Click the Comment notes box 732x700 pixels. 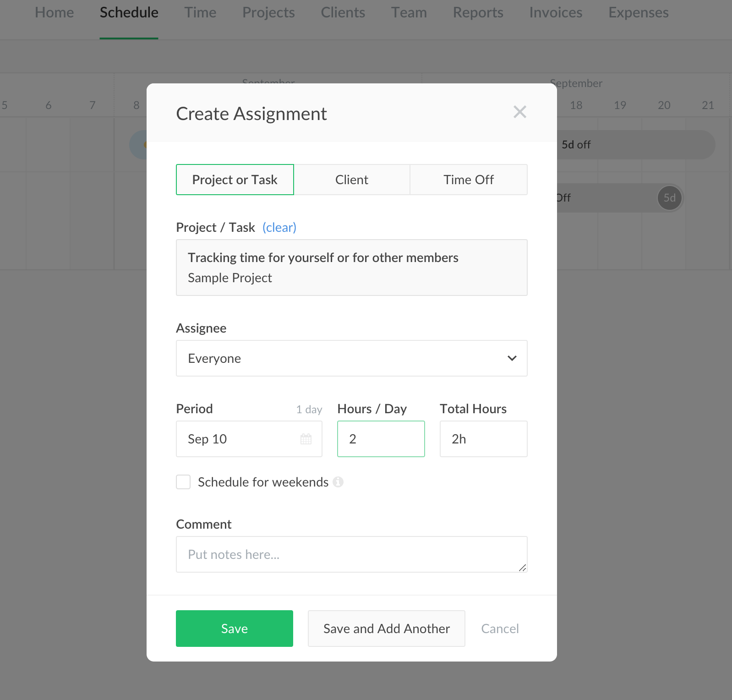pos(351,554)
